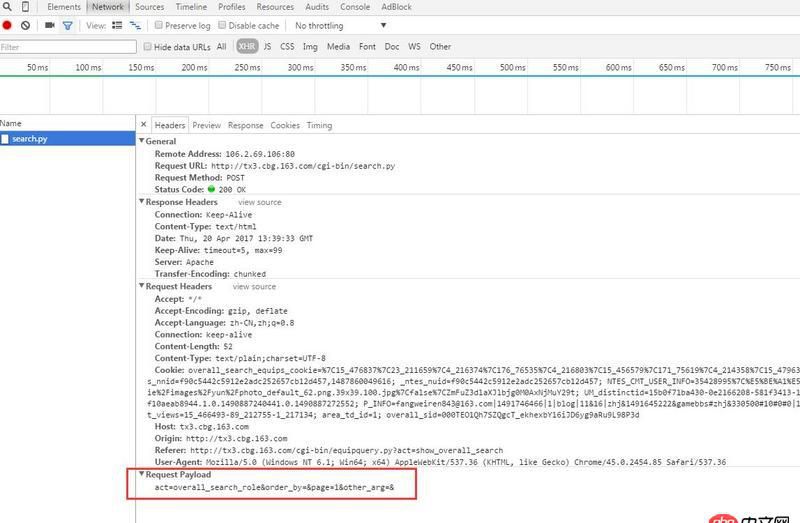Open the Audits panel tab
The width and height of the screenshot is (800, 523).
[x=317, y=7]
